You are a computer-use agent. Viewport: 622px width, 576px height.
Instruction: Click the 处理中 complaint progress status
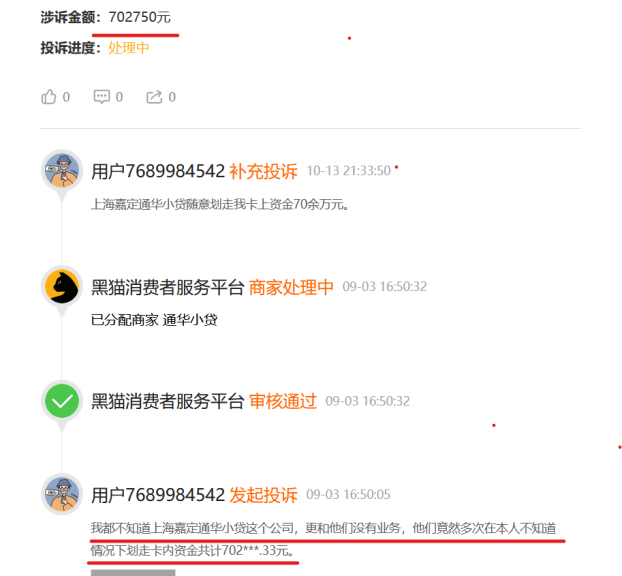click(x=129, y=48)
